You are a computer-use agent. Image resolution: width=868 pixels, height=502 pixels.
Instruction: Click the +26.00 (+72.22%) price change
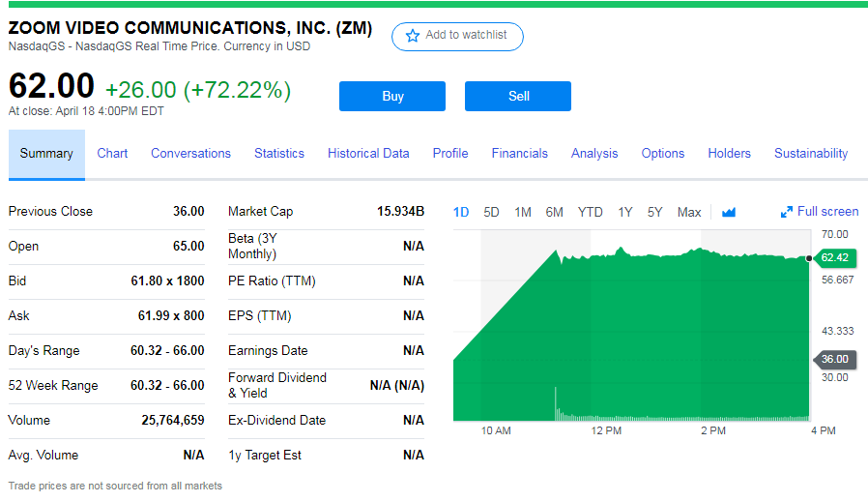pyautogui.click(x=198, y=90)
